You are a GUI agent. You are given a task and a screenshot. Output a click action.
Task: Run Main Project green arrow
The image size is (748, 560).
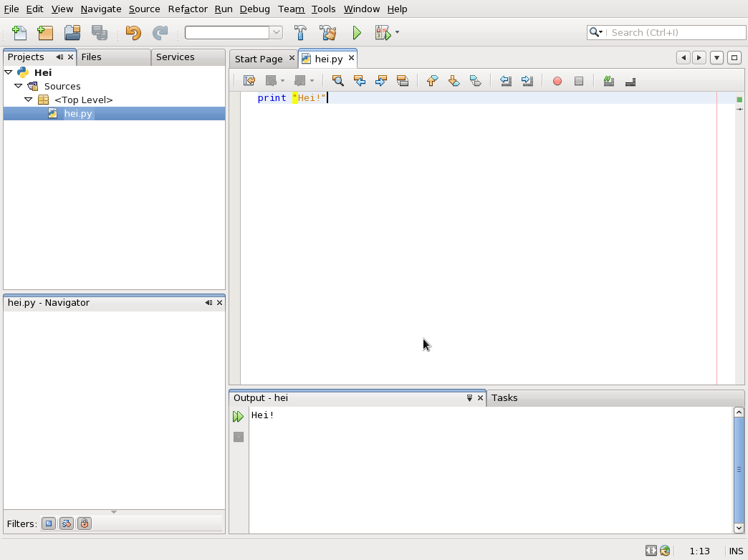(357, 32)
